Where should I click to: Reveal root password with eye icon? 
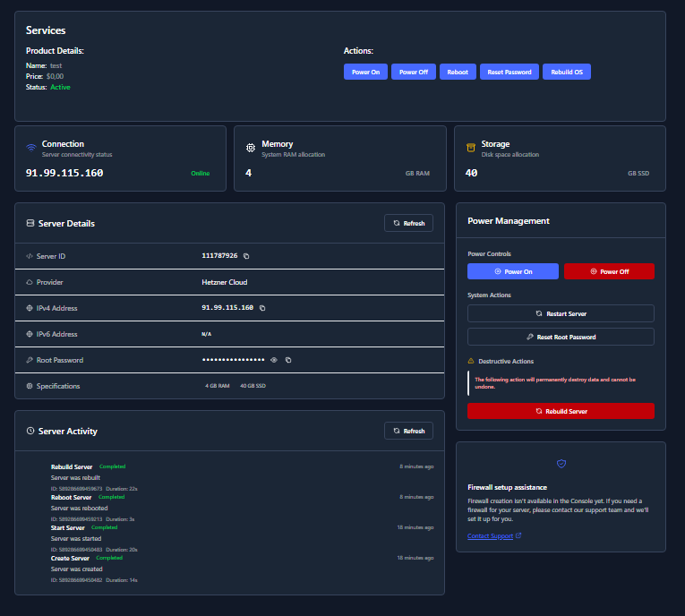coord(274,360)
